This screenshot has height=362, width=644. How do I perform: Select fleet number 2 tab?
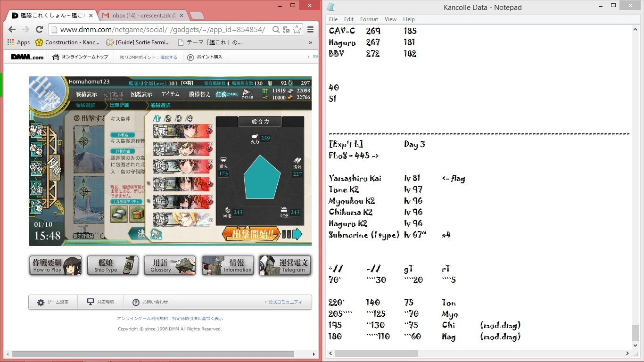[x=168, y=118]
